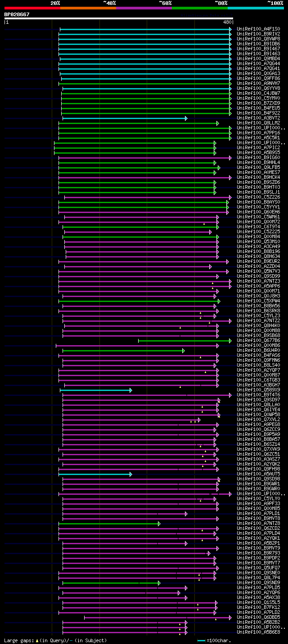Select the UniRef100_B9T4T6 label
The width and height of the screenshot is (288, 644).
[x=258, y=395]
